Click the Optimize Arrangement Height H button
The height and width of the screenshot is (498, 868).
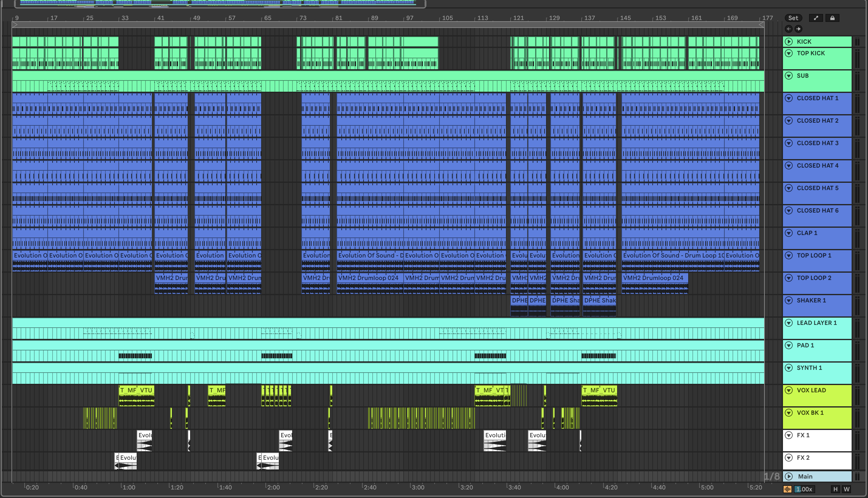point(836,489)
